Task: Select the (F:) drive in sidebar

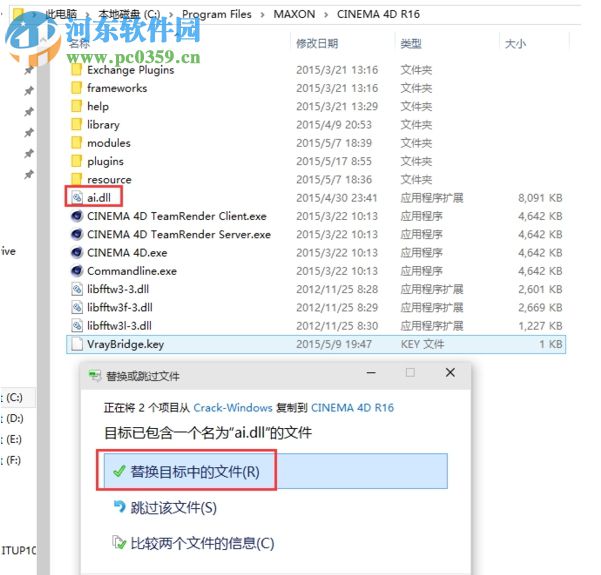Action: pos(12,460)
